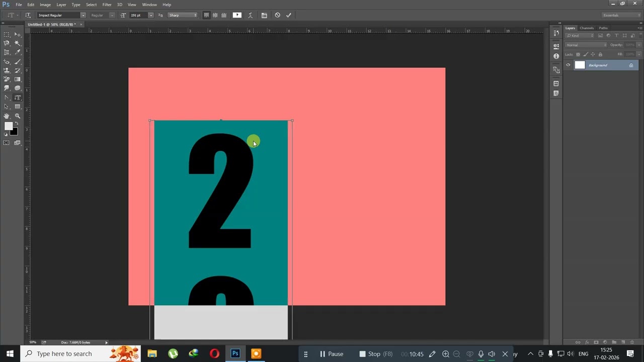The width and height of the screenshot is (644, 362).
Task: Select the Crop tool
Action: [x=7, y=52]
